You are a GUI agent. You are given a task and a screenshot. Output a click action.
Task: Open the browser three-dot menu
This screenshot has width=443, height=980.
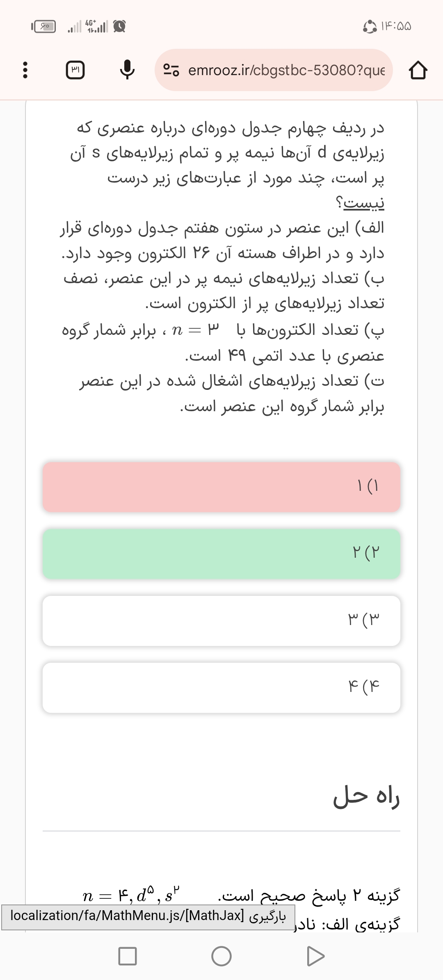tap(25, 70)
